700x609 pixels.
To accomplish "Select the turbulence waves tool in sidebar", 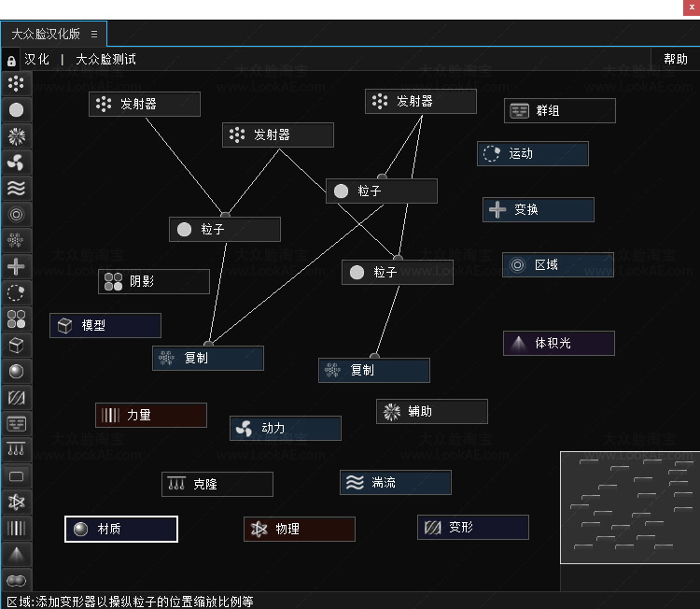I will [x=16, y=188].
